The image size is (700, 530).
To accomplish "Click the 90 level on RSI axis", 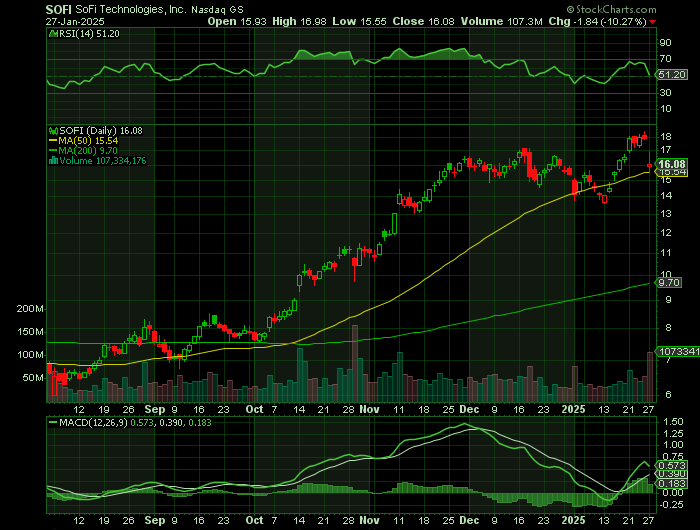I will [x=665, y=43].
